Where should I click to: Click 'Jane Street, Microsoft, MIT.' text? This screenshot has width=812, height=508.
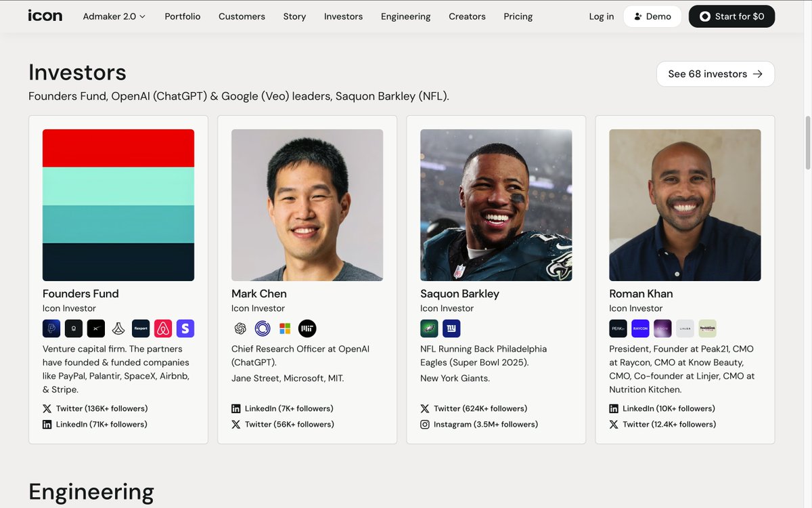click(x=288, y=378)
